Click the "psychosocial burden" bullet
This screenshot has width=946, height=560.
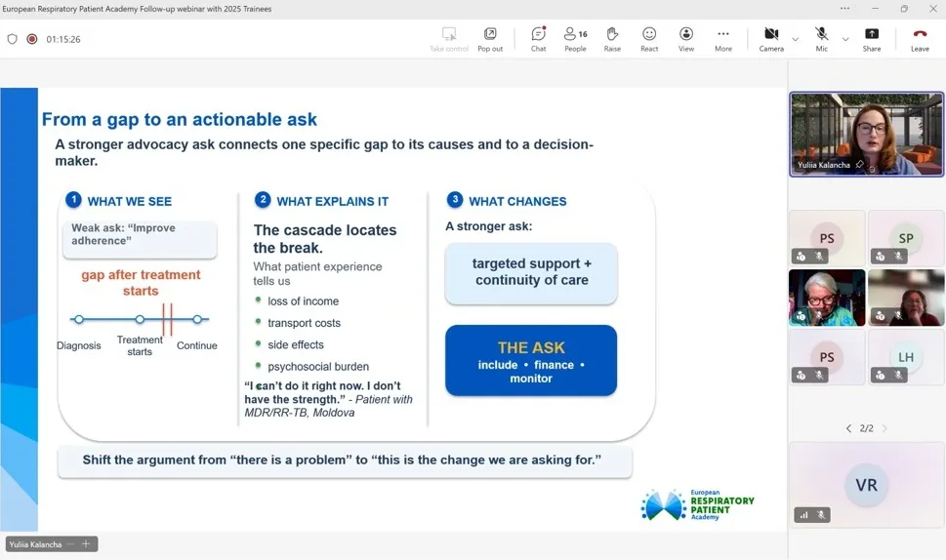tap(318, 367)
